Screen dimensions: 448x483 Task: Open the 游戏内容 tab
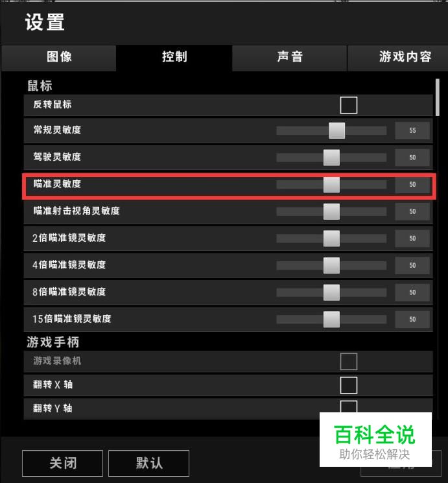pos(398,58)
